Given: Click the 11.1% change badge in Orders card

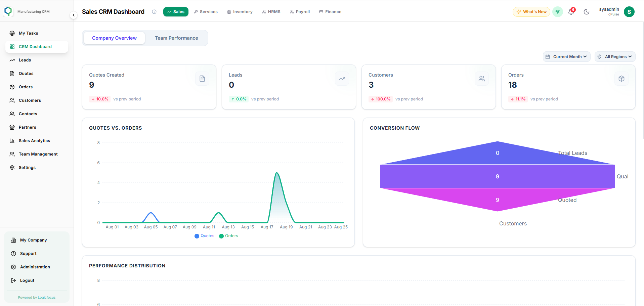Looking at the screenshot, I should tap(518, 99).
